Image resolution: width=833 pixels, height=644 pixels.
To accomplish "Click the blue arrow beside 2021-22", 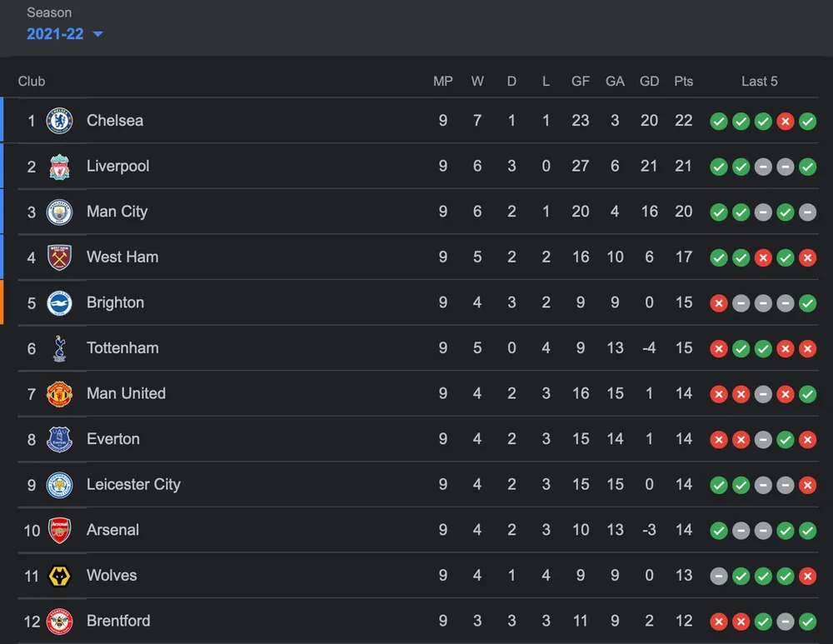I will click(98, 34).
